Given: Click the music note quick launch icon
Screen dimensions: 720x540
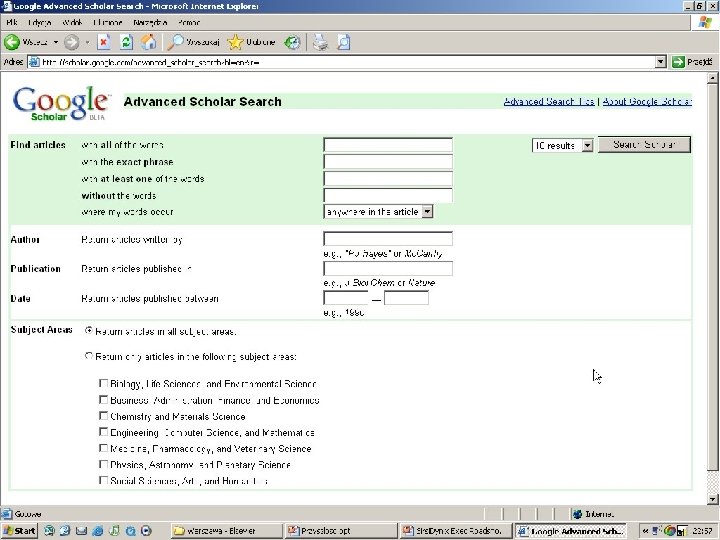Looking at the screenshot, I should [x=114, y=531].
